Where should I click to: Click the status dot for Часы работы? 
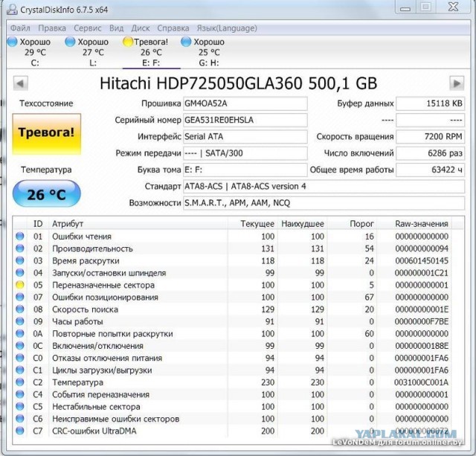pyautogui.click(x=20, y=321)
